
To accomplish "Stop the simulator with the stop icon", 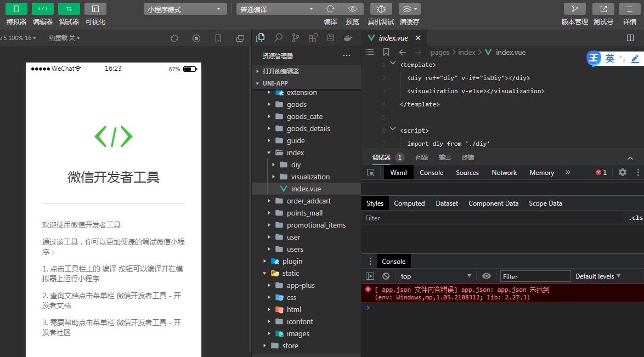I will (196, 38).
